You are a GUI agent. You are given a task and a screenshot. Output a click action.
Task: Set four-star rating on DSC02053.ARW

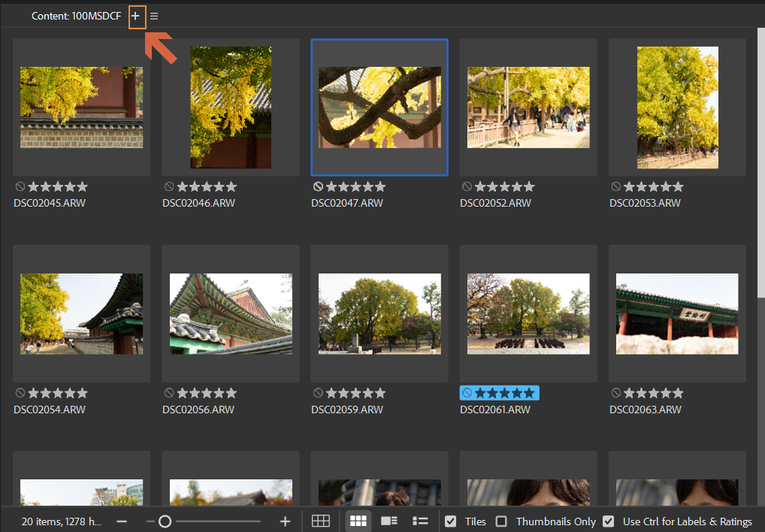(666, 186)
